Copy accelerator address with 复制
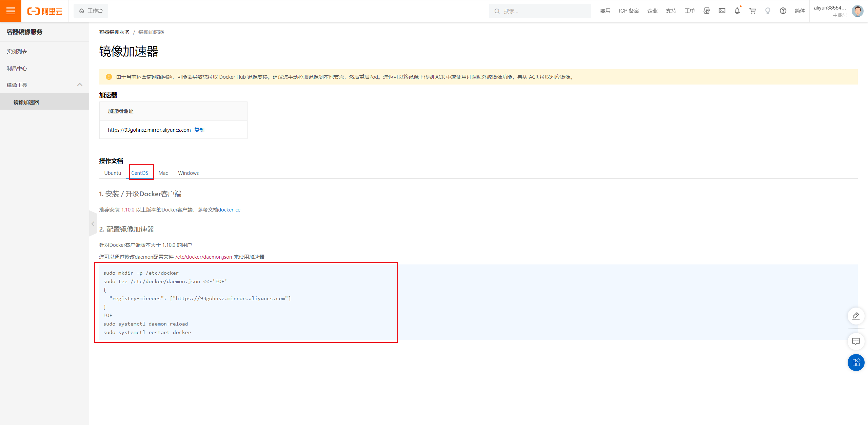 pyautogui.click(x=199, y=130)
